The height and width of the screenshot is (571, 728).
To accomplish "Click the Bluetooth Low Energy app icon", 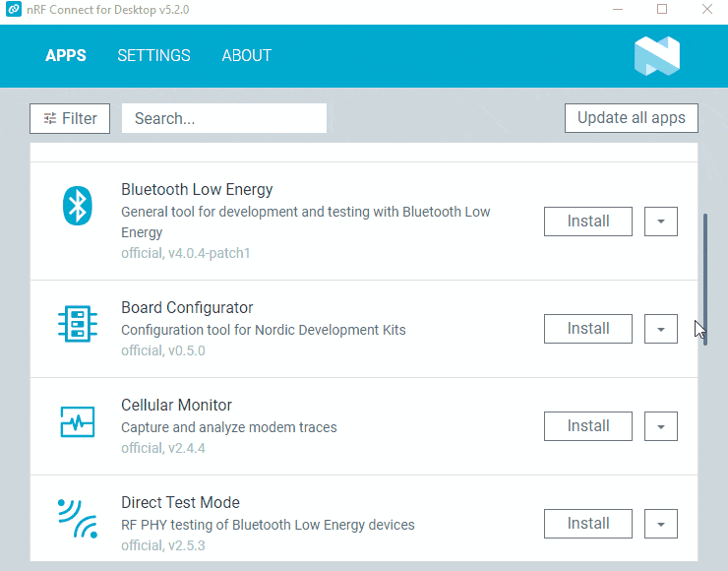I will [77, 206].
